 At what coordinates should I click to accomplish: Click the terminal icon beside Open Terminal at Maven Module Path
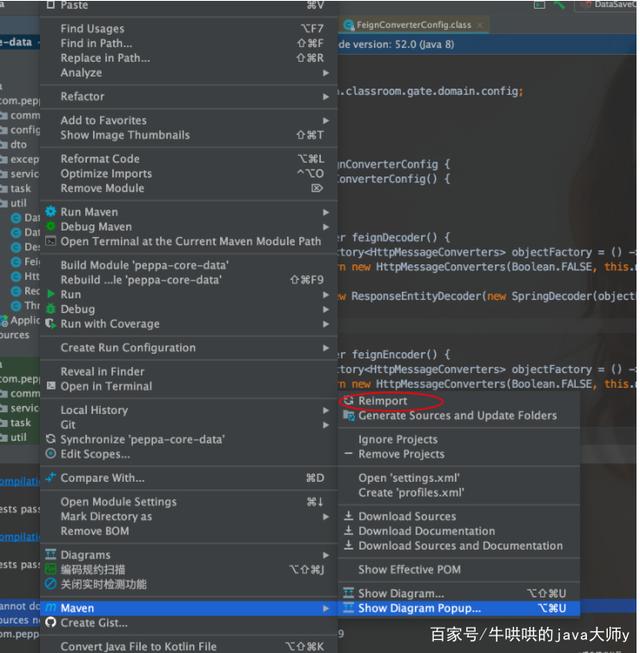[50, 241]
